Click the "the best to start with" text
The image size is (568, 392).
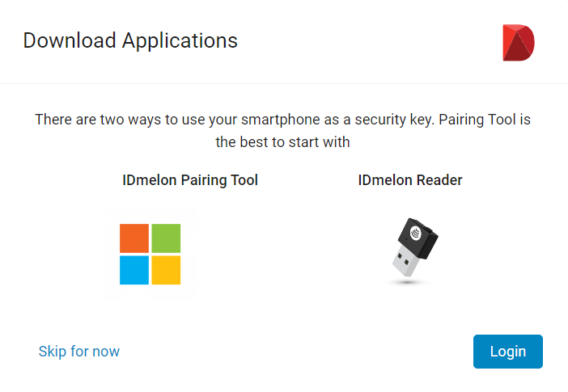pos(282,142)
